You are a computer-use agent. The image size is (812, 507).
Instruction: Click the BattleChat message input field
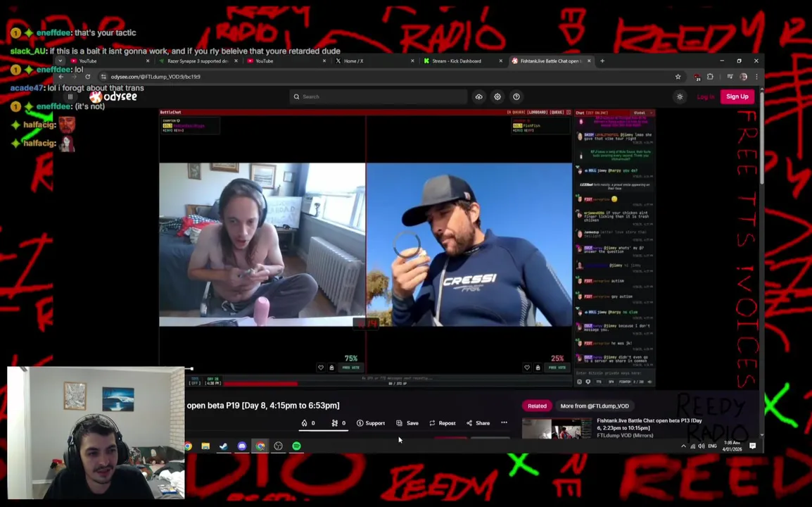pos(614,373)
